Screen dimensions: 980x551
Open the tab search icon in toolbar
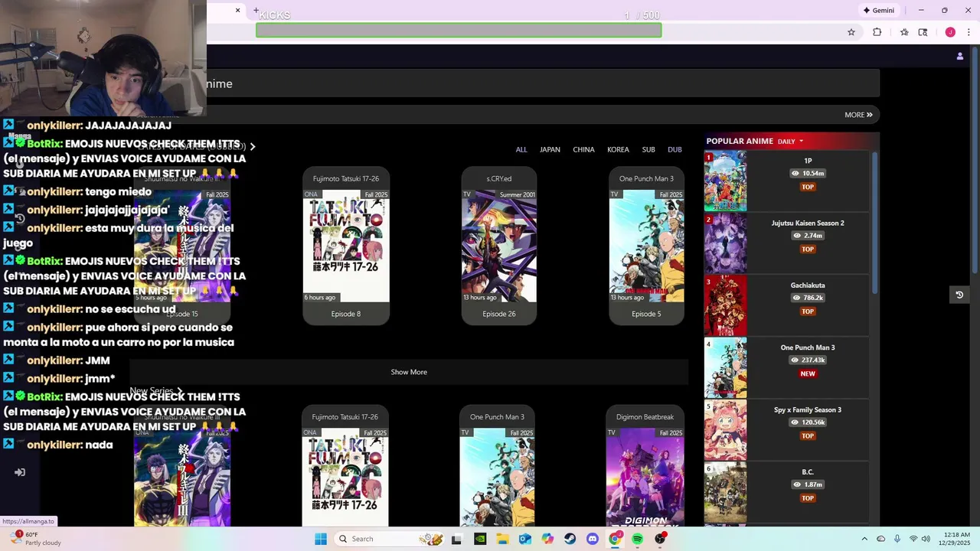coord(923,32)
